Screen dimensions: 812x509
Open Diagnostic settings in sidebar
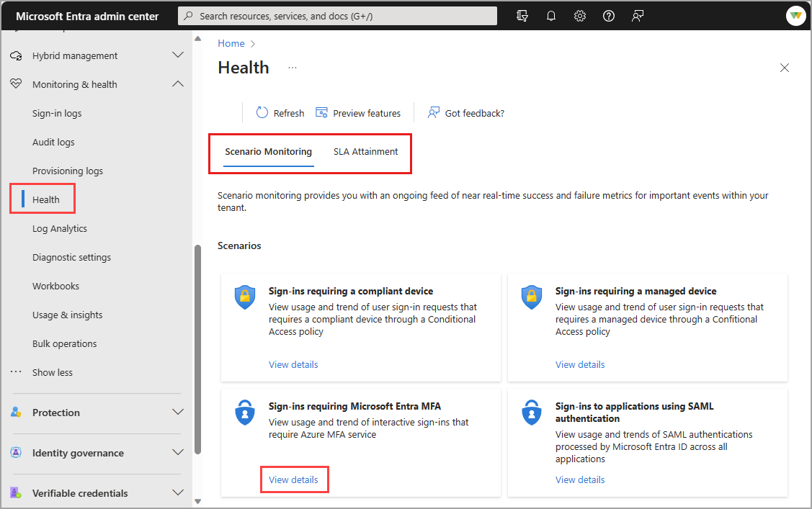click(x=71, y=257)
